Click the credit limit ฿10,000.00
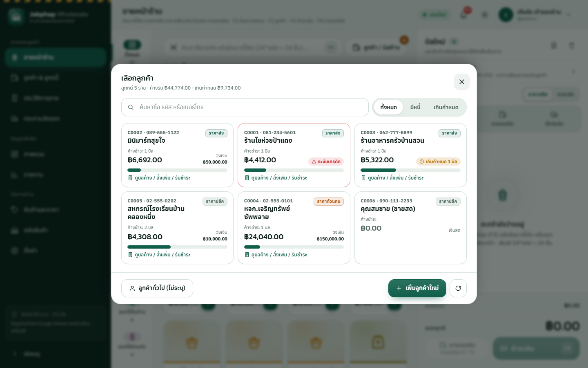The image size is (588, 368). [x=215, y=239]
